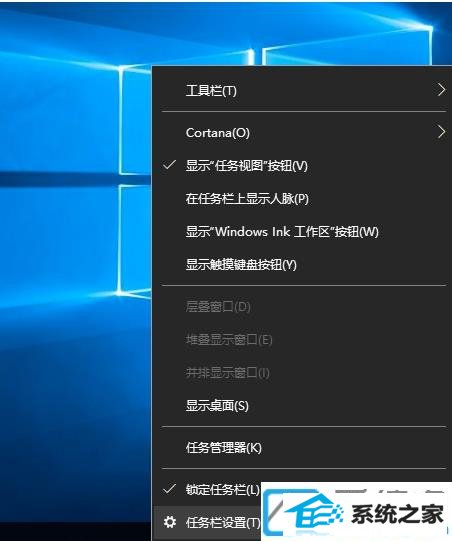Expand the Cortana(O) submenu arrow
Image resolution: width=452 pixels, height=541 pixels.
[441, 132]
